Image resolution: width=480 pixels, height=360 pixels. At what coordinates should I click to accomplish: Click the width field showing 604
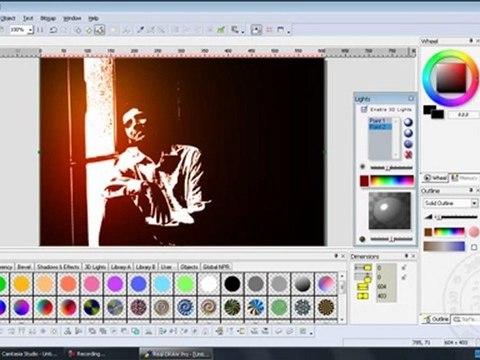[386, 286]
